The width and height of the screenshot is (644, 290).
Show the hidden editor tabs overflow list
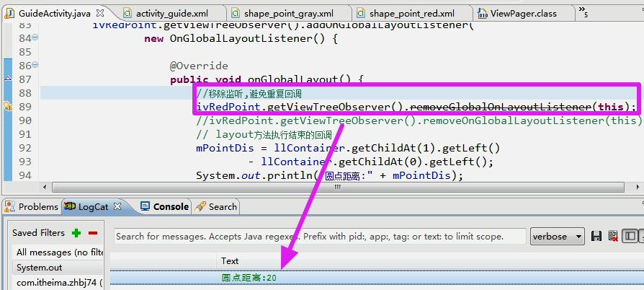coord(583,12)
